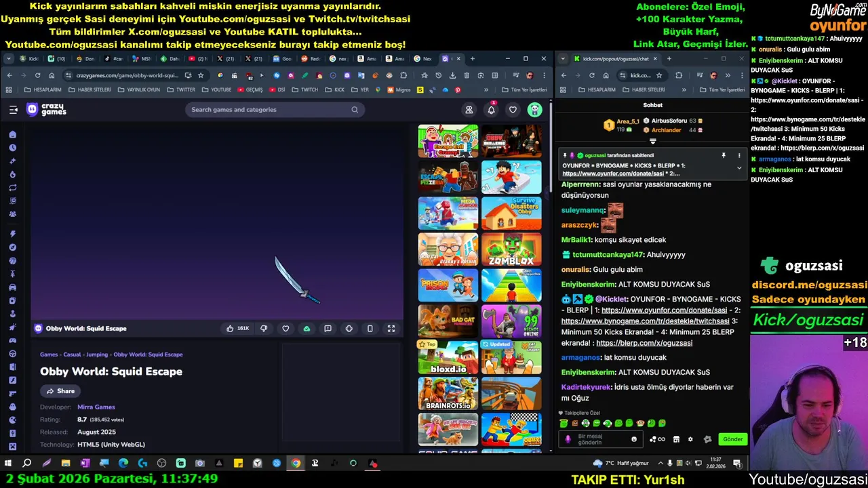
Task: Bookmark the page with the star icon
Action: point(201,75)
